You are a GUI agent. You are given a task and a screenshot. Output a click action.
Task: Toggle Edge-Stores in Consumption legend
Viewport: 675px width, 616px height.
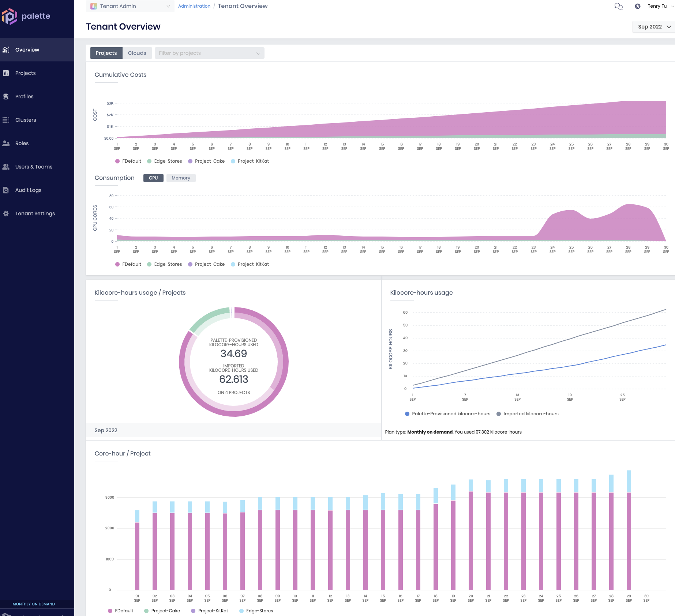point(164,264)
